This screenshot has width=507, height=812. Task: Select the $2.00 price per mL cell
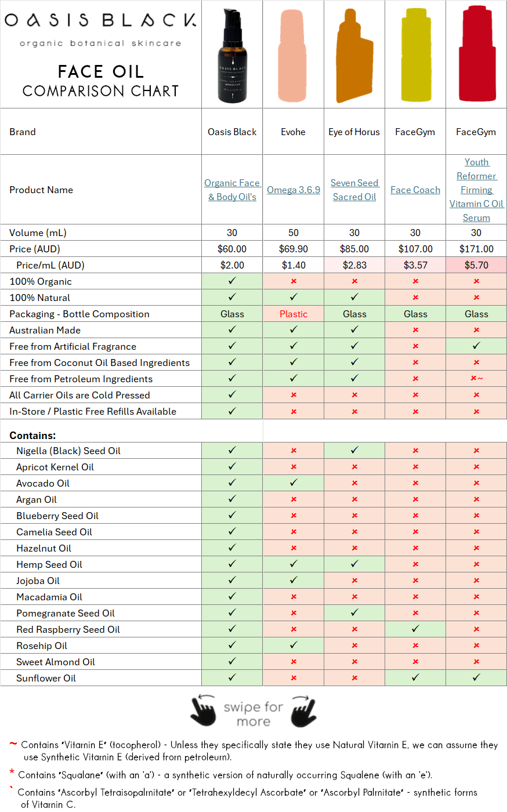tap(232, 265)
